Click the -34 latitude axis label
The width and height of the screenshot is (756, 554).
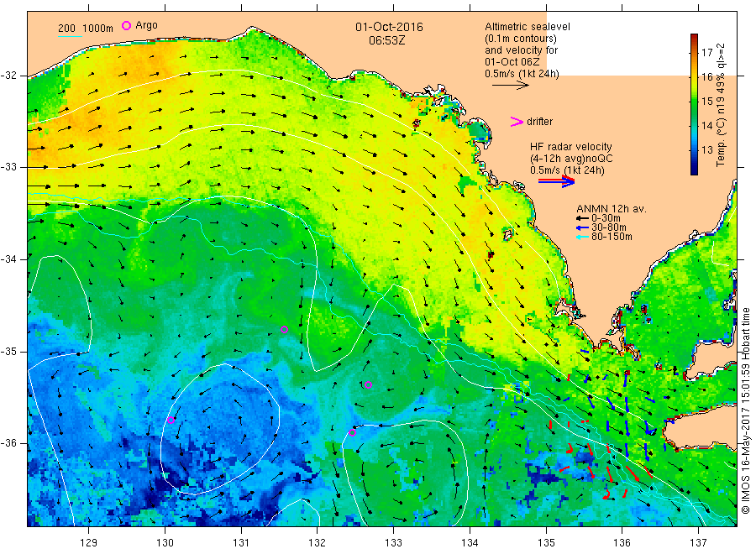click(x=8, y=259)
